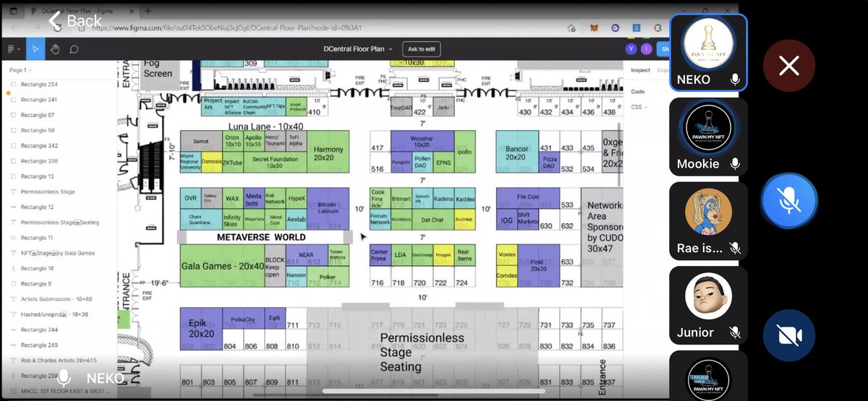This screenshot has height=401, width=868.
Task: Select Junior's participant tile
Action: coord(708,305)
